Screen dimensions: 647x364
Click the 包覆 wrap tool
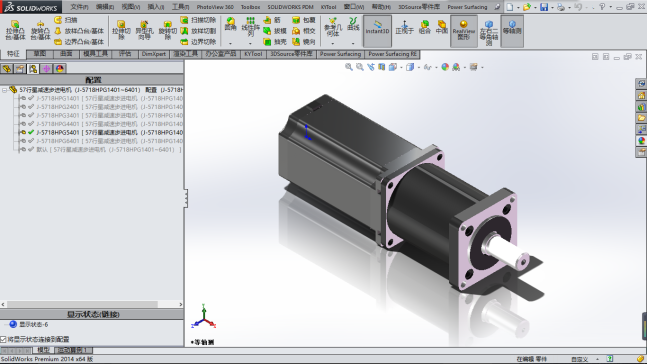pyautogui.click(x=304, y=20)
